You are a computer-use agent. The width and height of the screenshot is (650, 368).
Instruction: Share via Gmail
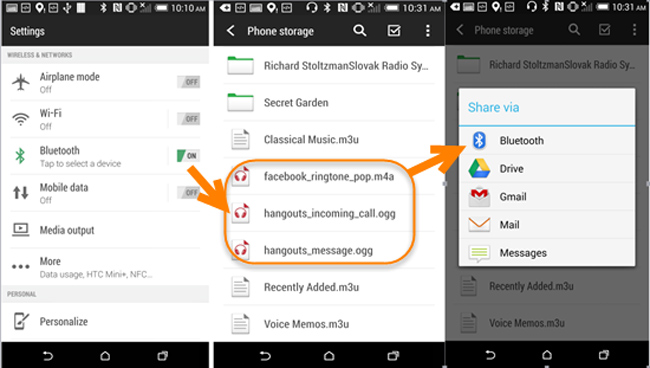547,196
